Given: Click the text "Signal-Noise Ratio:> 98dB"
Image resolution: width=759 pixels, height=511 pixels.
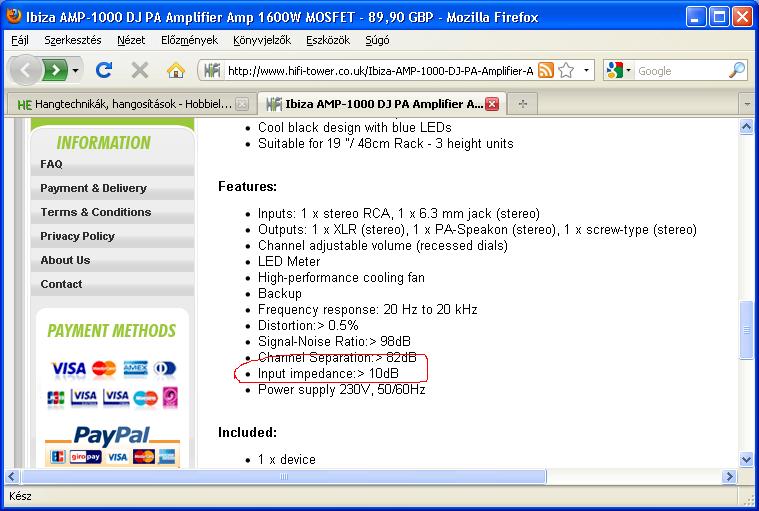Looking at the screenshot, I should (334, 342).
